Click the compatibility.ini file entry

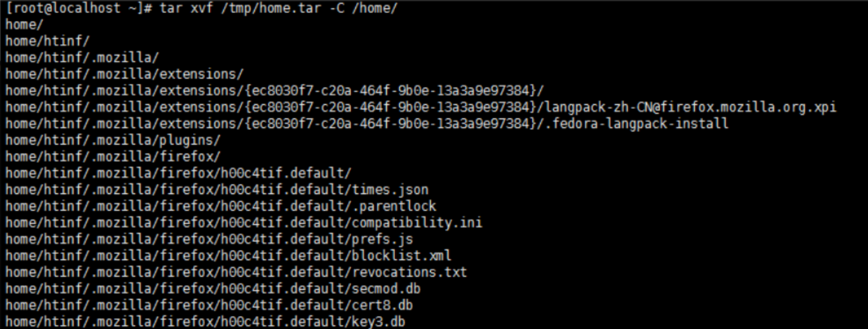click(417, 223)
